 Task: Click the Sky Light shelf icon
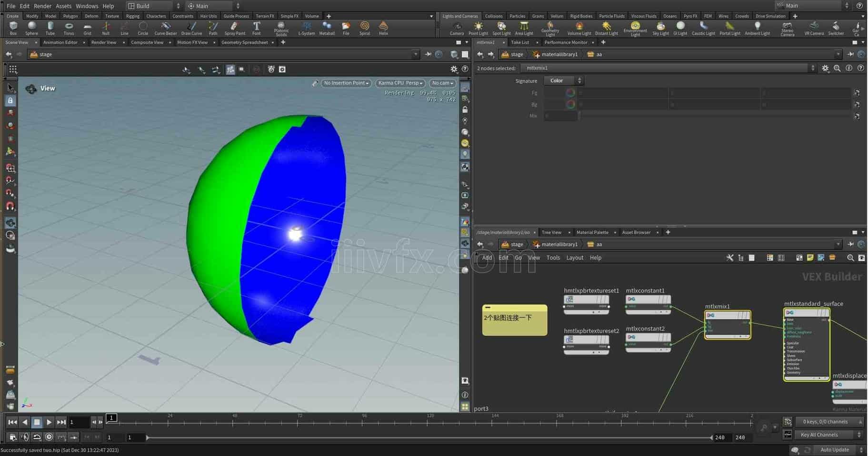[660, 28]
